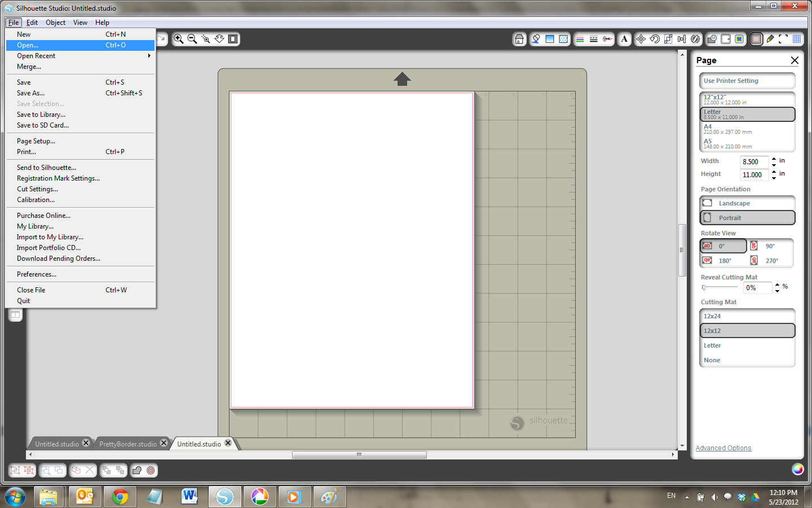This screenshot has width=812, height=508.
Task: Set Rotate View to 180°
Action: [x=723, y=260]
